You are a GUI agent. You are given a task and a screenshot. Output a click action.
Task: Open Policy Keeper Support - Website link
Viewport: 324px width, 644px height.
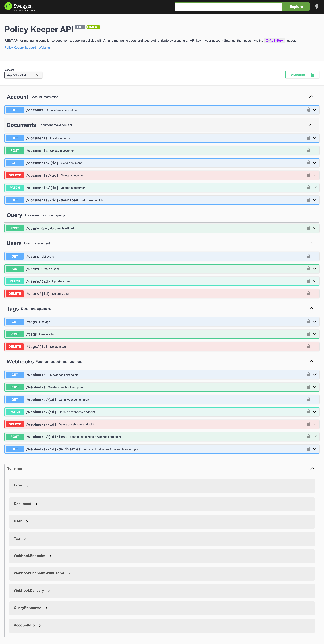pos(27,48)
